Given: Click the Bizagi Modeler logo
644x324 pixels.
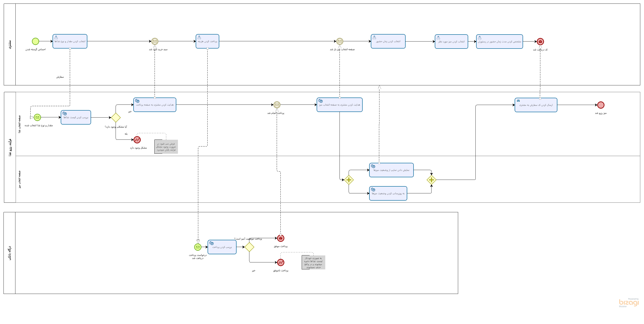Looking at the screenshot, I should [x=629, y=303].
